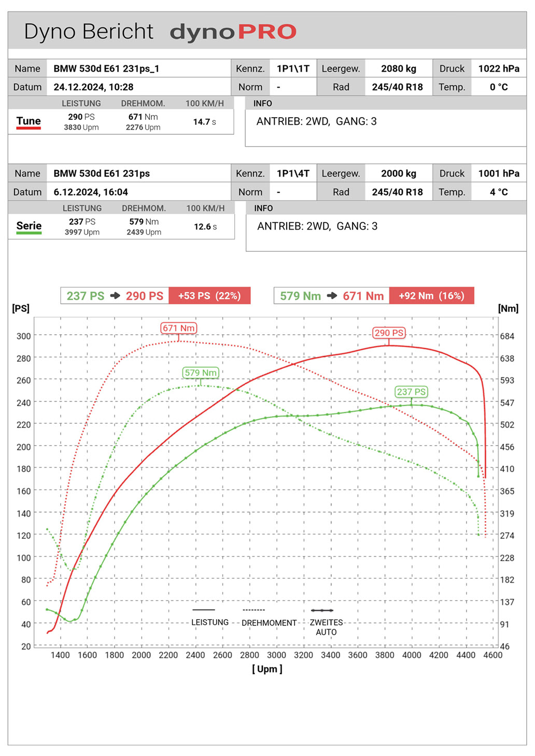Viewport: 535px width, 756px height.
Task: Click the Tune Rad value '245/40 R18'
Action: pos(397,87)
